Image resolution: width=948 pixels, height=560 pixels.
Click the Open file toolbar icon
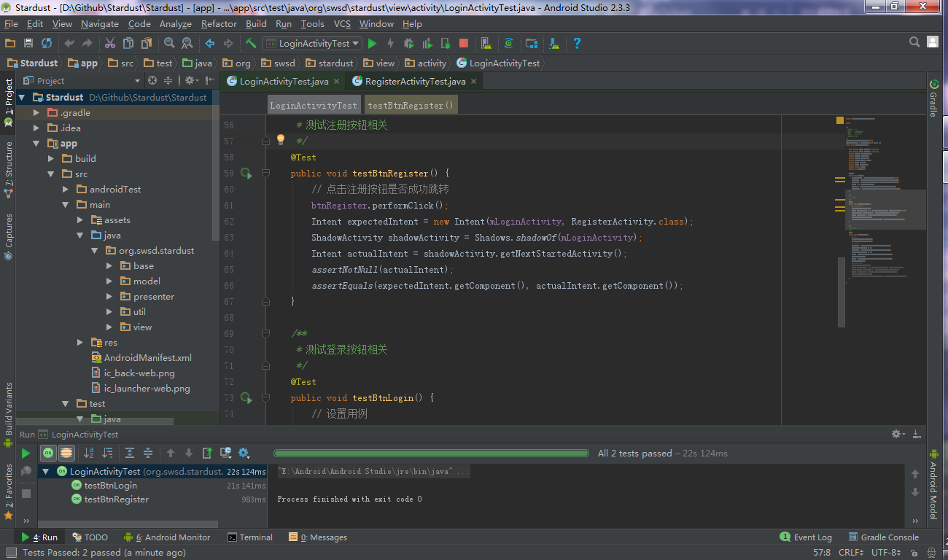[10, 44]
